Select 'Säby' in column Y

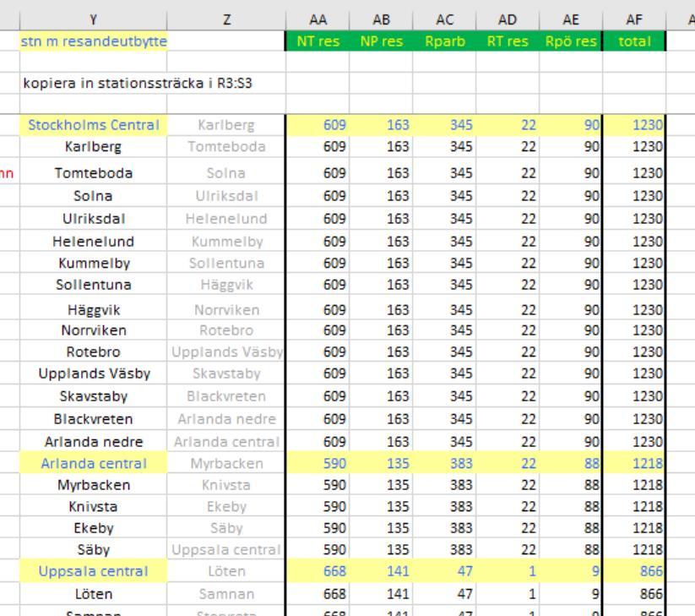click(x=93, y=550)
